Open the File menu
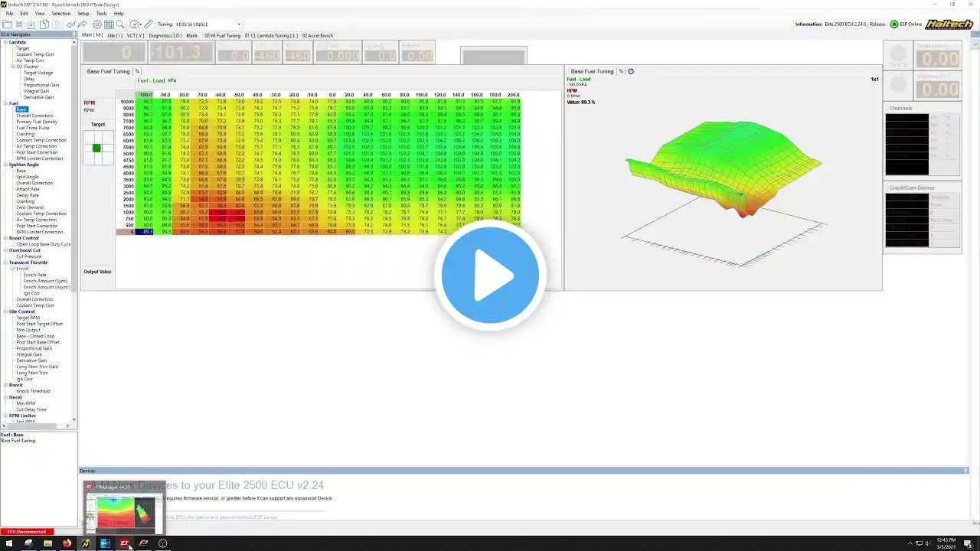Screen dimensions: 980x551 [x=9, y=14]
